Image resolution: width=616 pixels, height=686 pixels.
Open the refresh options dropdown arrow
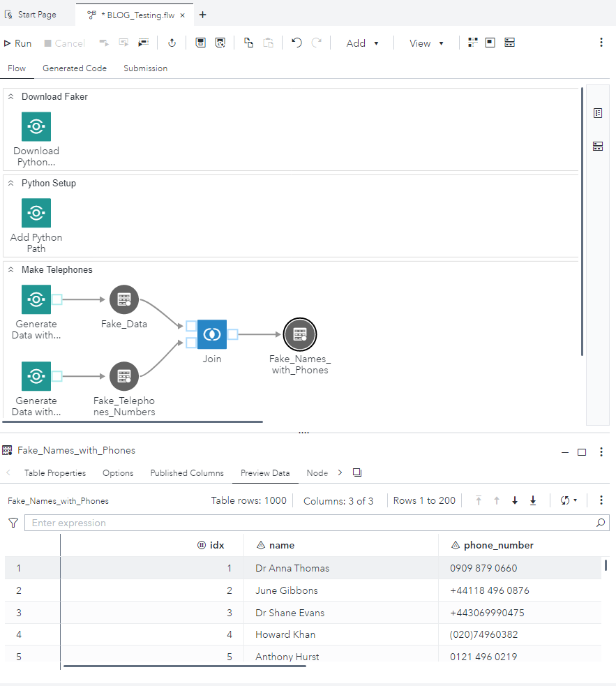click(576, 500)
